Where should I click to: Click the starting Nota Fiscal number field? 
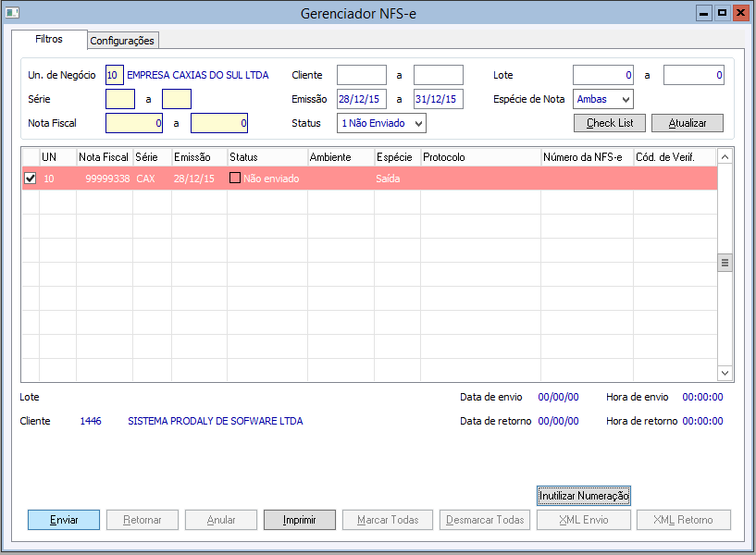134,123
